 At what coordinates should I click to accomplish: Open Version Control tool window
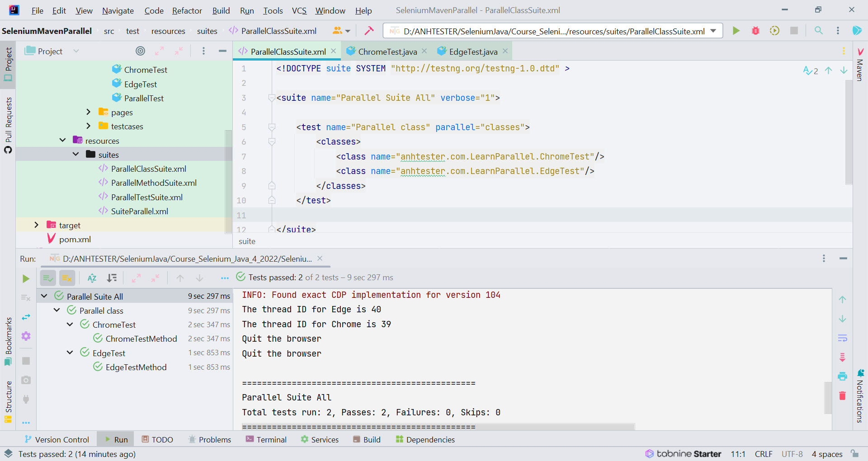coord(57,439)
